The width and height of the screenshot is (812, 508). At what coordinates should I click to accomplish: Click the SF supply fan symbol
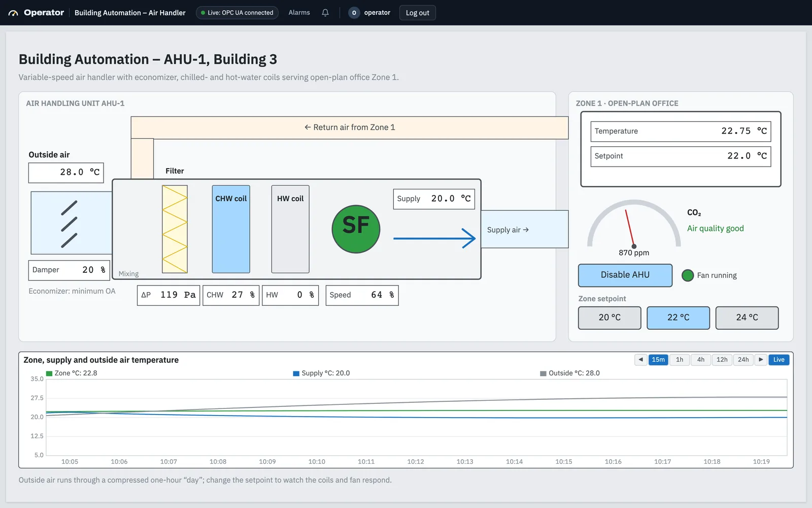tap(356, 229)
